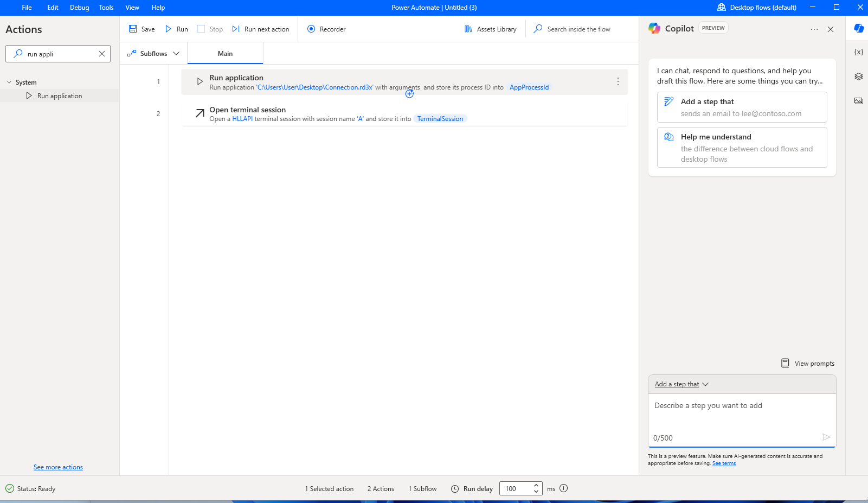Click the Status Ready check icon

[10, 488]
